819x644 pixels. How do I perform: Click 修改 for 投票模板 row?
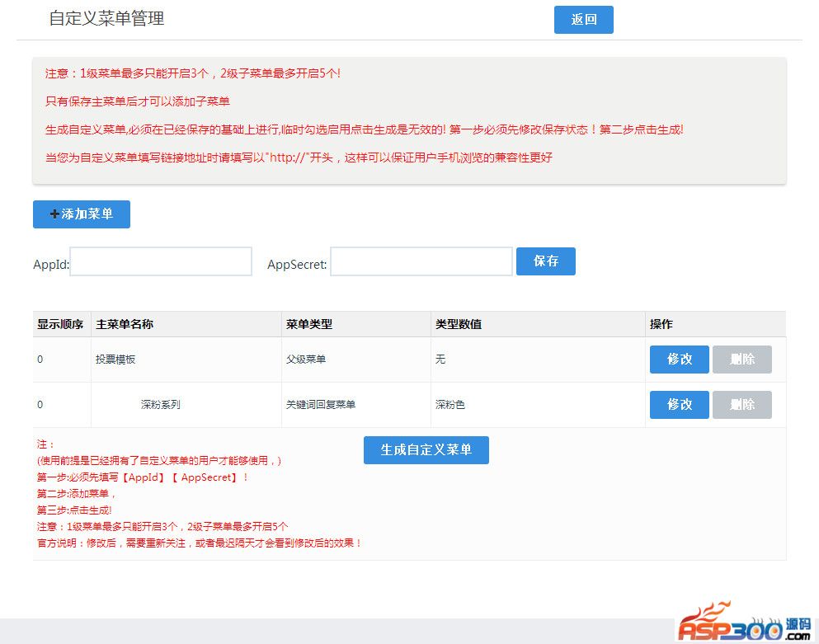click(679, 360)
